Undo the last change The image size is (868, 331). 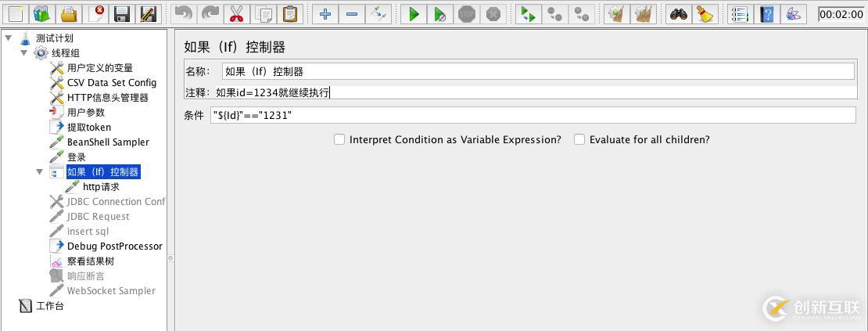pos(184,14)
